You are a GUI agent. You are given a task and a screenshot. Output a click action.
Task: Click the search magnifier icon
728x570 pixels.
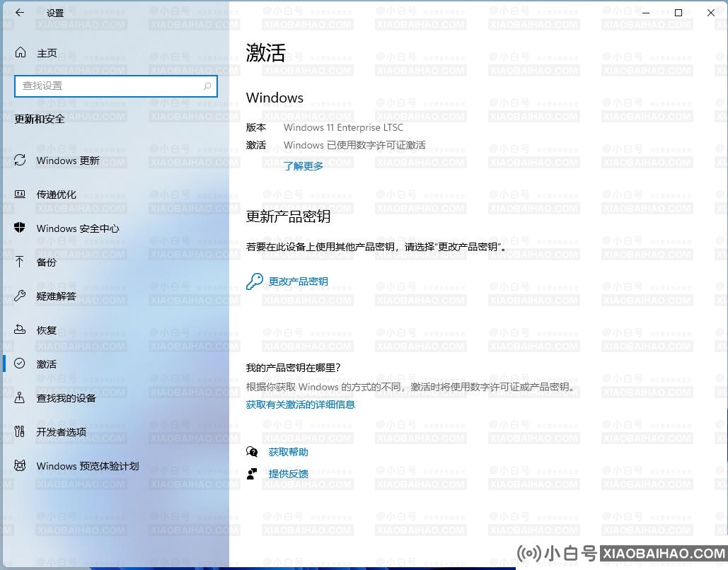207,86
